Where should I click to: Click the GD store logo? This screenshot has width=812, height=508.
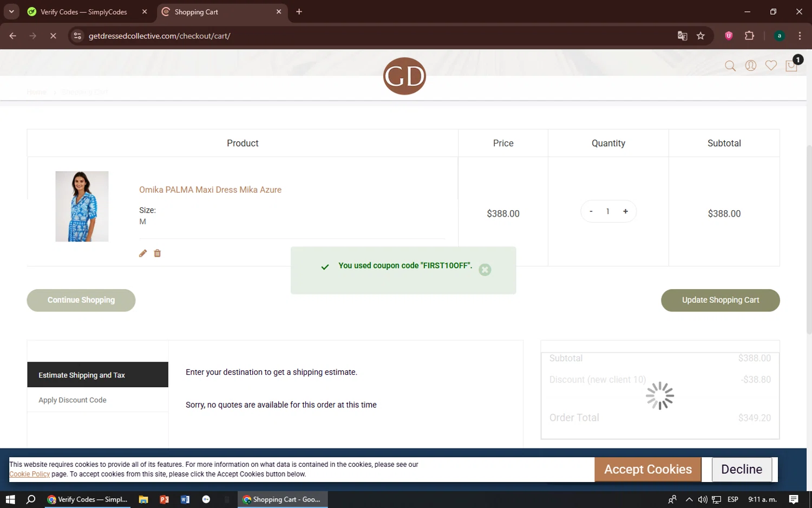click(404, 76)
